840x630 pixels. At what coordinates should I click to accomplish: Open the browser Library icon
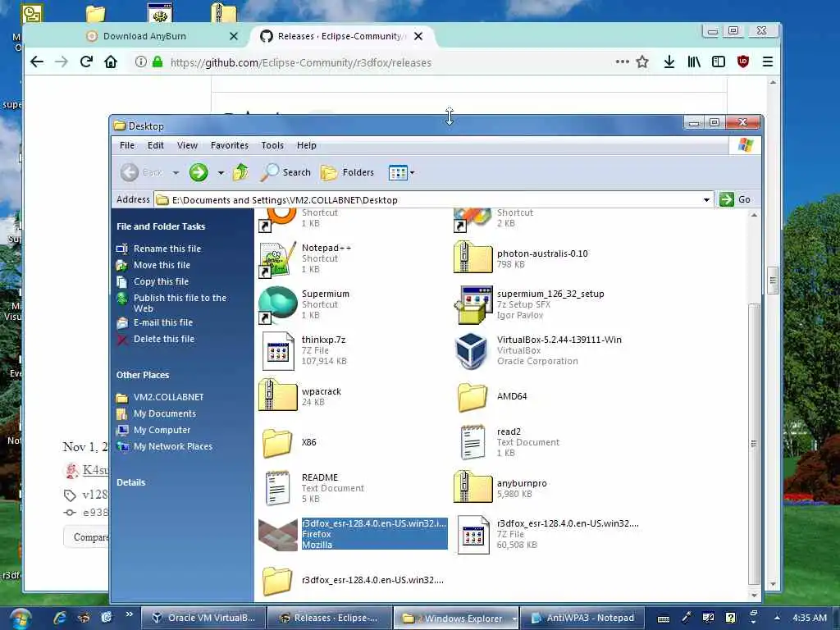694,62
